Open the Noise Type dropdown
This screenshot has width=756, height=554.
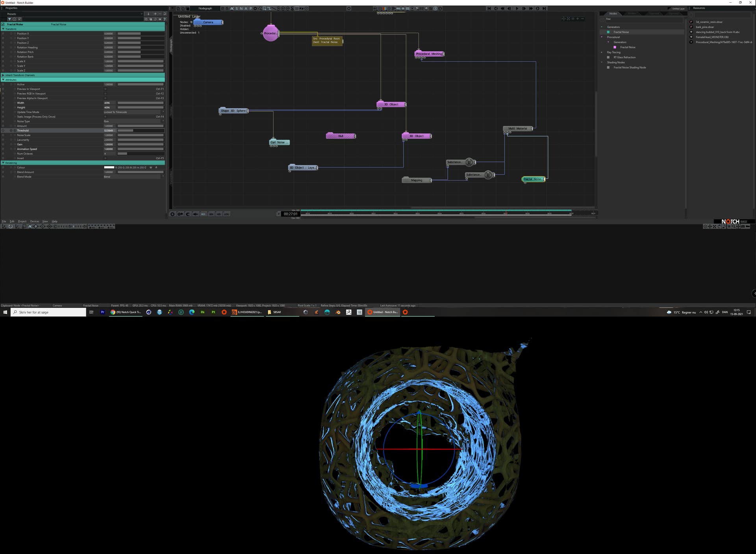134,121
